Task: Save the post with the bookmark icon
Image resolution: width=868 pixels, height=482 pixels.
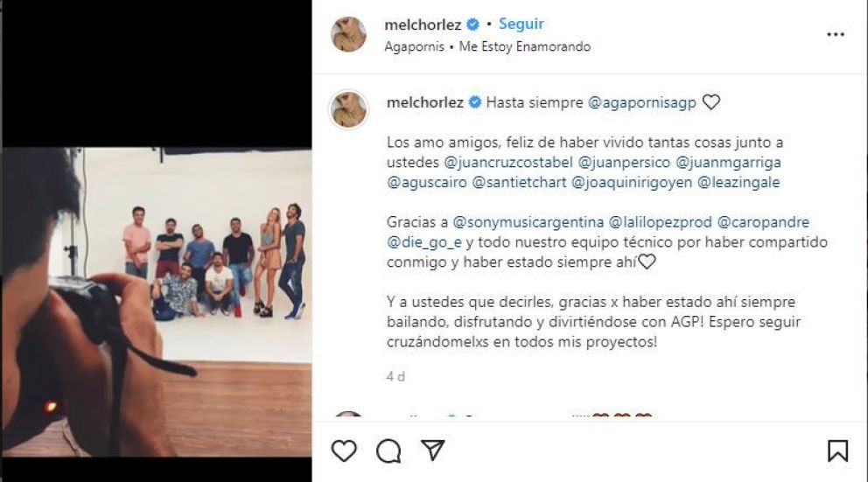Action: [x=837, y=451]
